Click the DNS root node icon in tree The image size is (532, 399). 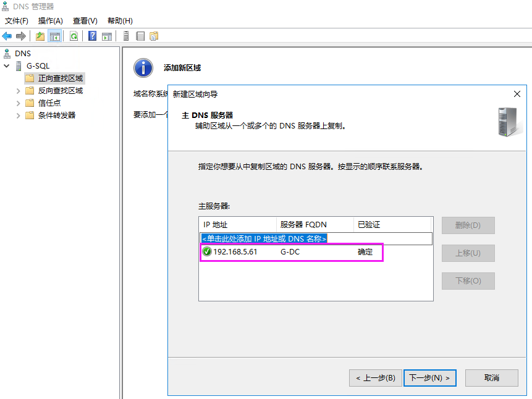7,54
